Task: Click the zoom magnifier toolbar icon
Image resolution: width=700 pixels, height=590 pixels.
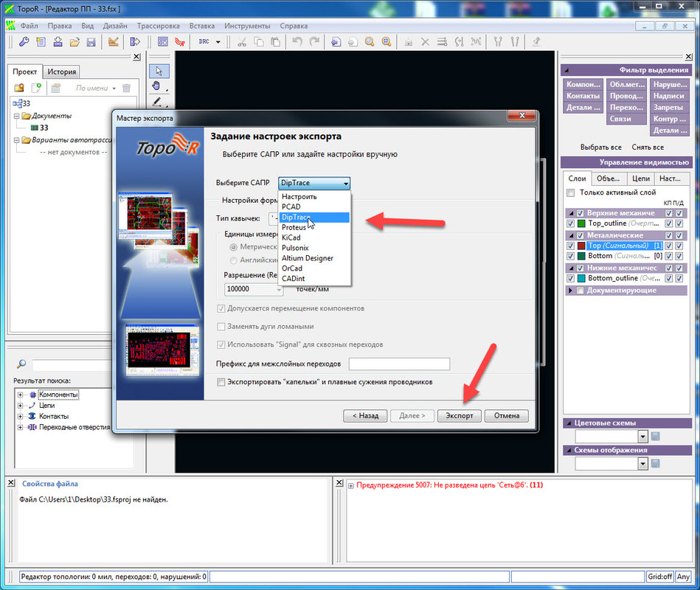Action: coord(370,42)
